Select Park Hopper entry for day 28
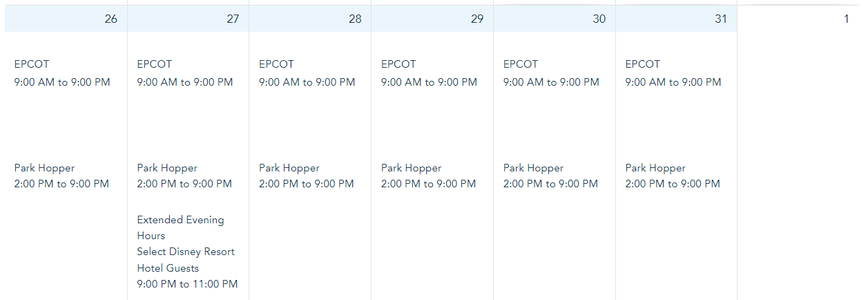868x300 pixels. point(289,168)
